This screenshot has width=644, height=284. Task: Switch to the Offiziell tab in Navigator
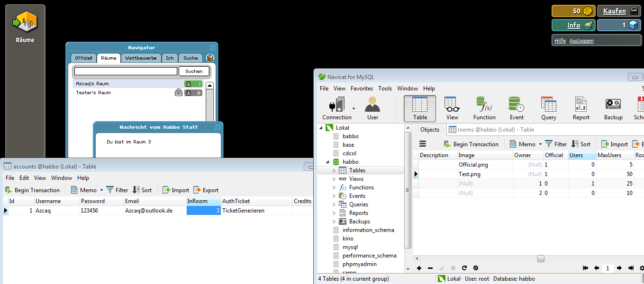pyautogui.click(x=84, y=58)
